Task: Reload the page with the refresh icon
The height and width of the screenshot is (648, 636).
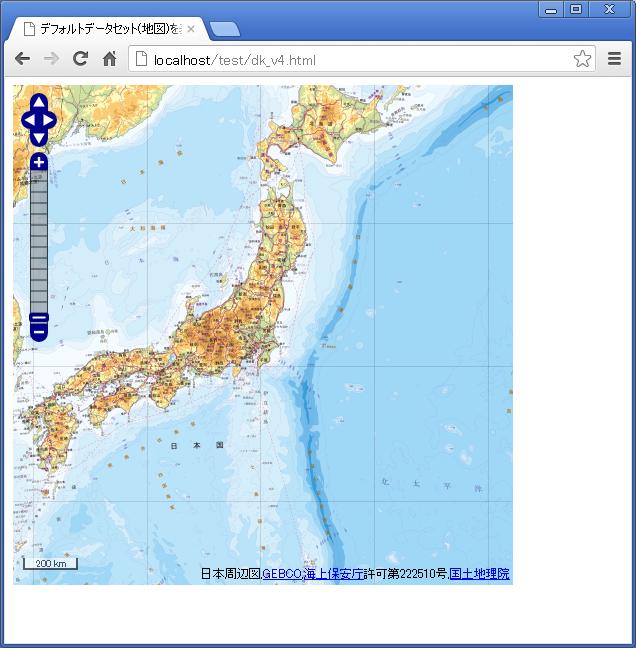Action: [x=81, y=59]
